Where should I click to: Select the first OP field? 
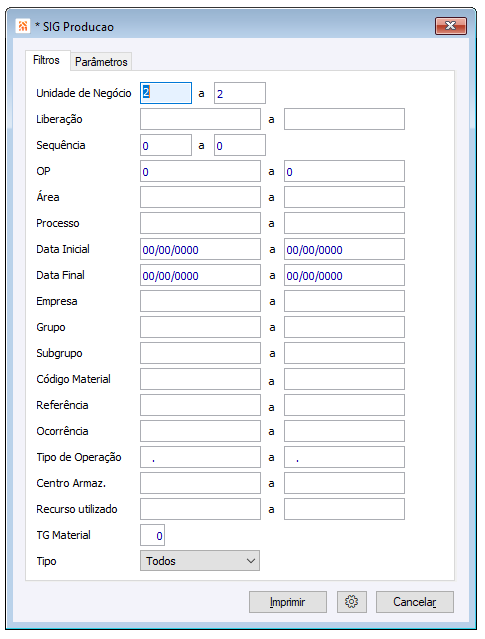click(x=200, y=172)
